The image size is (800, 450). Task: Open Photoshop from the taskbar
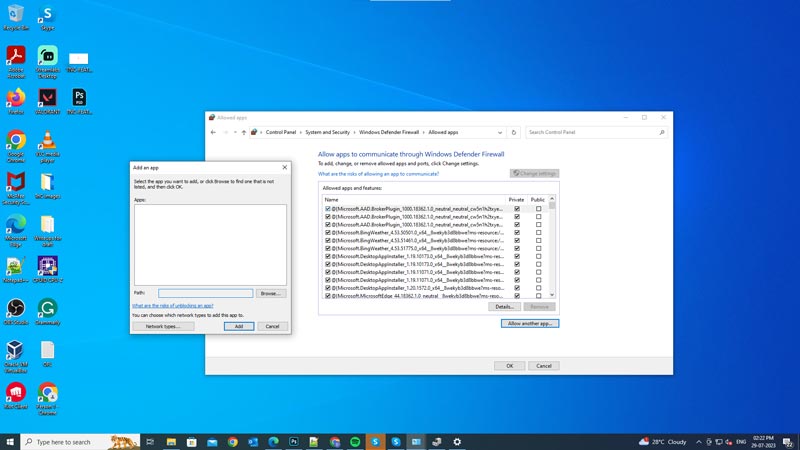[x=293, y=442]
